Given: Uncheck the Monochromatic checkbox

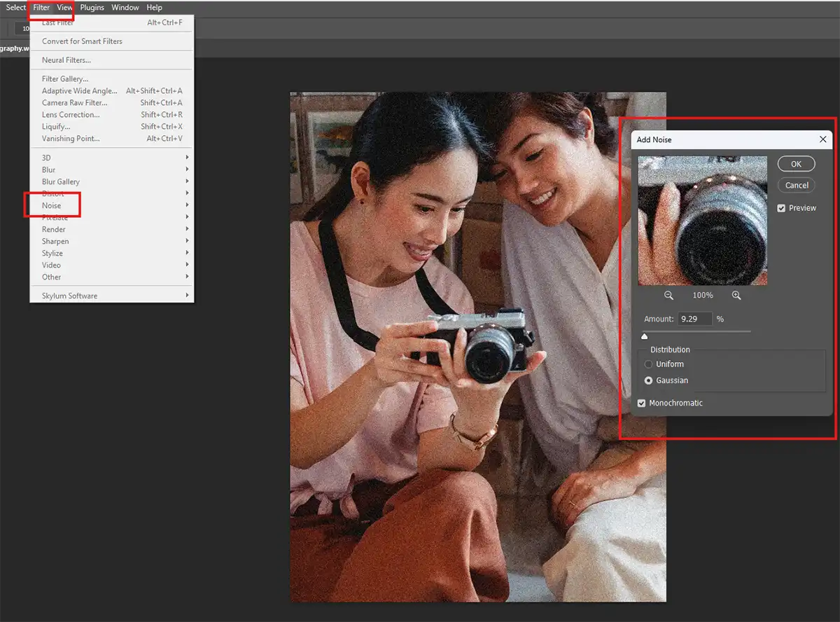Looking at the screenshot, I should [642, 403].
